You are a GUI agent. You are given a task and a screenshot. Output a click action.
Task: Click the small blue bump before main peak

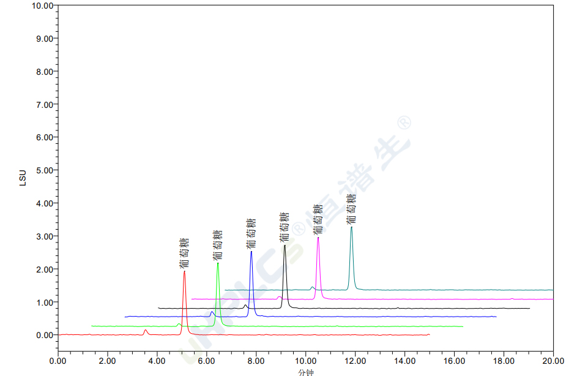point(212,313)
